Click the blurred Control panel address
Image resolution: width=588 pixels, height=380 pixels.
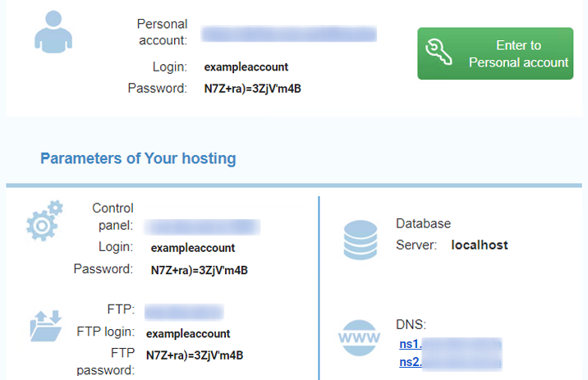click(x=203, y=227)
